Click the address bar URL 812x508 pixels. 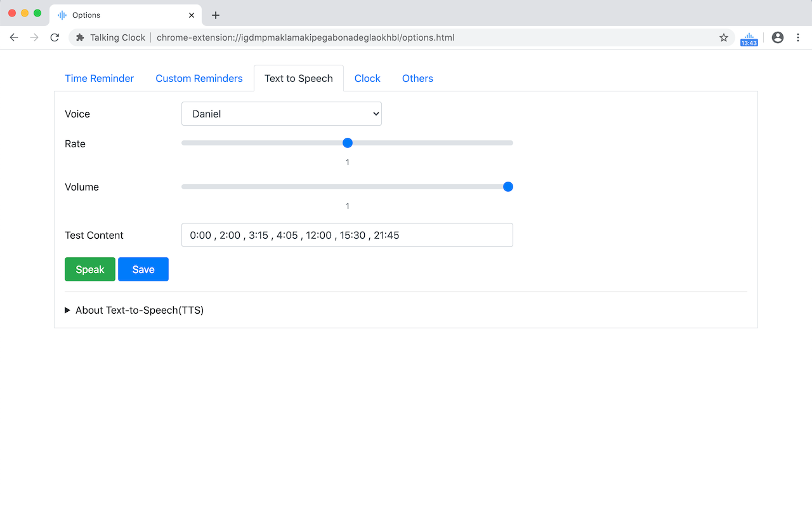(305, 37)
